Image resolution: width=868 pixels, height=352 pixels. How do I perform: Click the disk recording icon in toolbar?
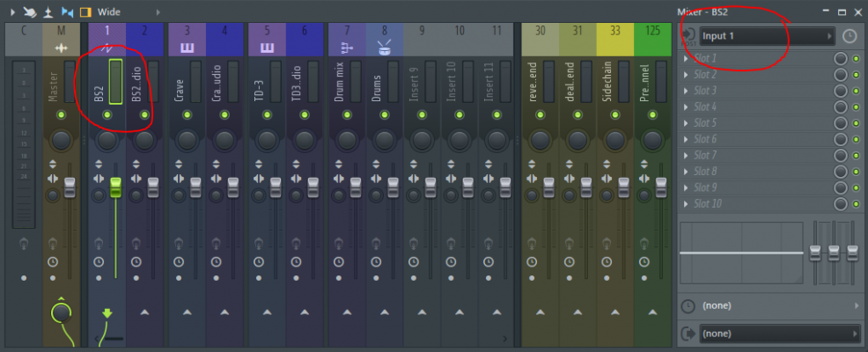point(48,11)
